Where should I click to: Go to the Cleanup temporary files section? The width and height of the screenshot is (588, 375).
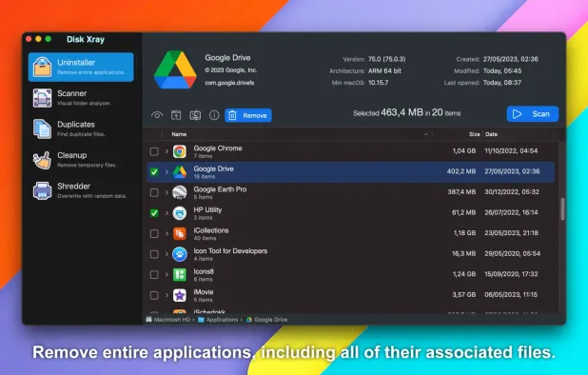pos(81,159)
